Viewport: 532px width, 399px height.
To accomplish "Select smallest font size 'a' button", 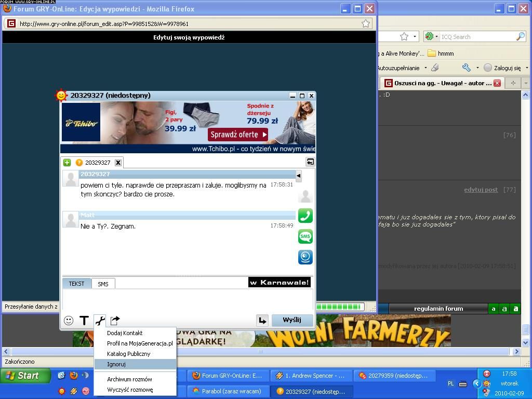I will (494, 309).
